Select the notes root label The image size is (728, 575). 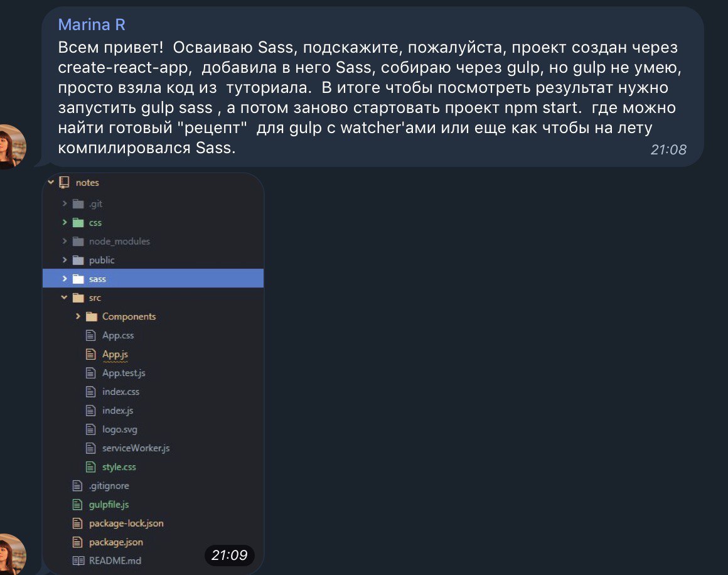click(x=87, y=183)
